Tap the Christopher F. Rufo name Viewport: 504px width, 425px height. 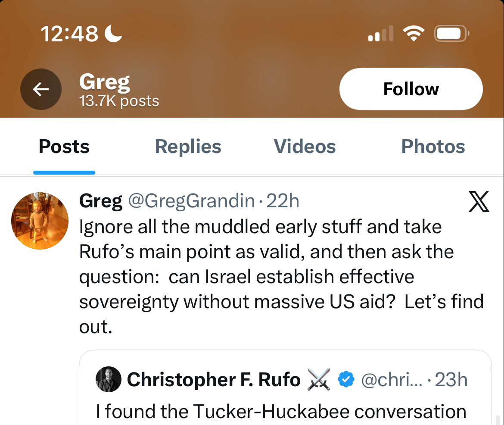point(214,380)
